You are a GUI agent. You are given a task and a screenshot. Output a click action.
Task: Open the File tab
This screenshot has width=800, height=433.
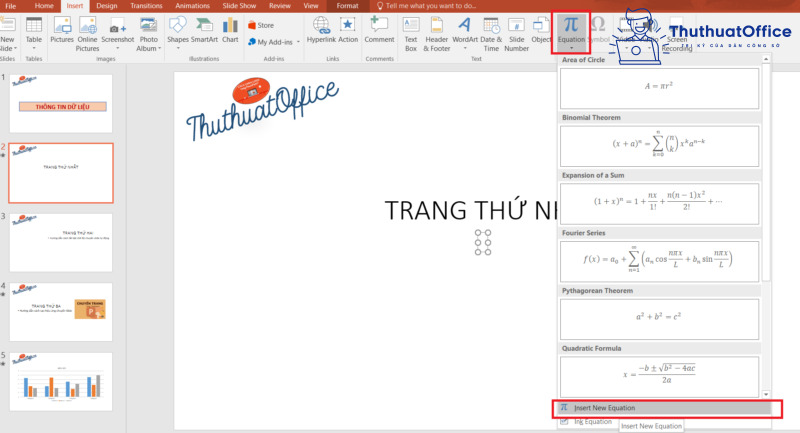(10, 6)
